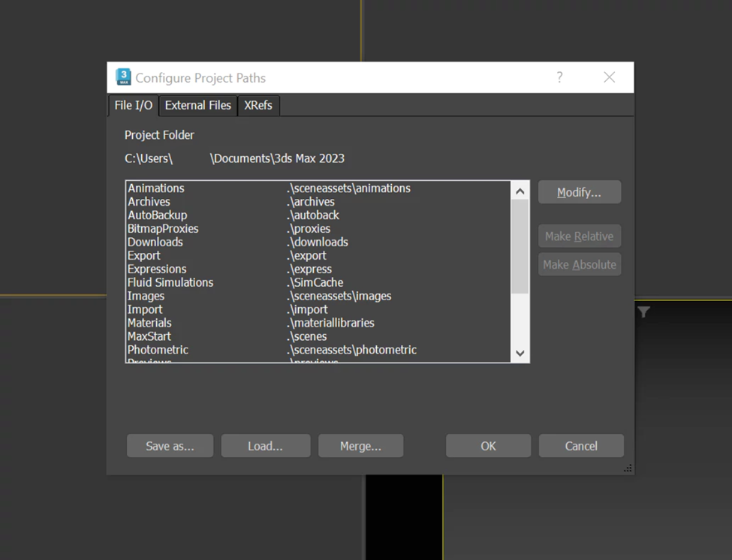The width and height of the screenshot is (732, 560).
Task: Confirm with the OK button
Action: 488,446
